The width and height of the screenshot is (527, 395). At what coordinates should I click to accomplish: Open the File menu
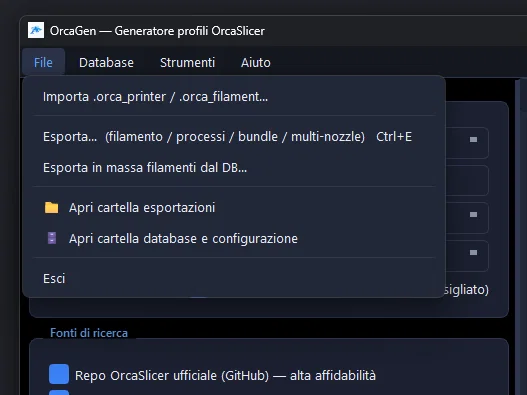(43, 63)
